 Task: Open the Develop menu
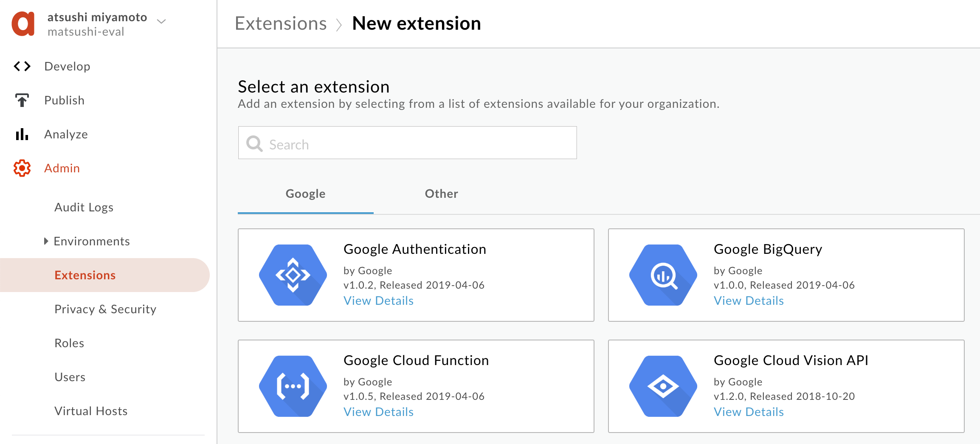click(x=67, y=66)
